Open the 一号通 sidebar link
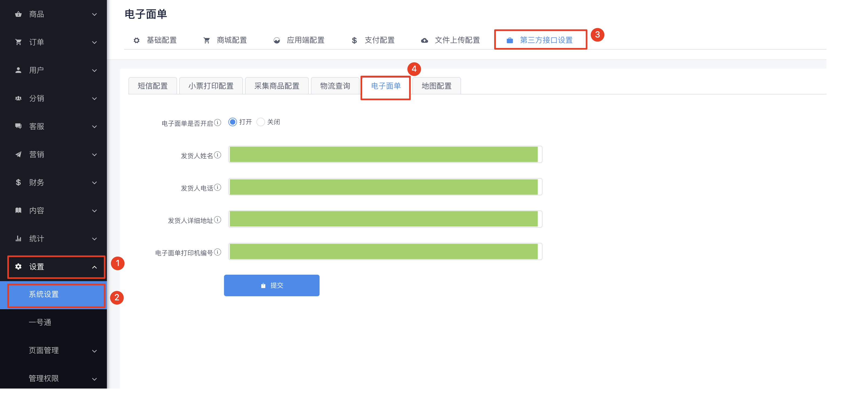 [x=40, y=322]
